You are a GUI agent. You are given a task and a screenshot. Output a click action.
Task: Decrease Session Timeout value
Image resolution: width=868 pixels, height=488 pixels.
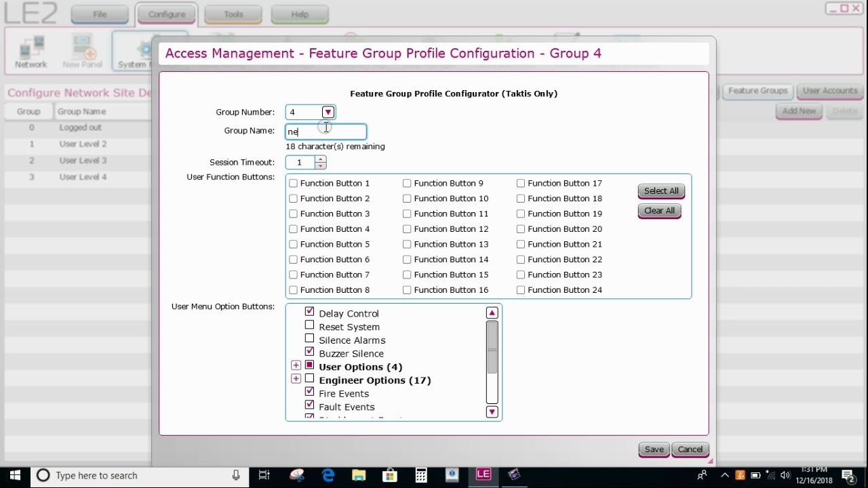321,165
